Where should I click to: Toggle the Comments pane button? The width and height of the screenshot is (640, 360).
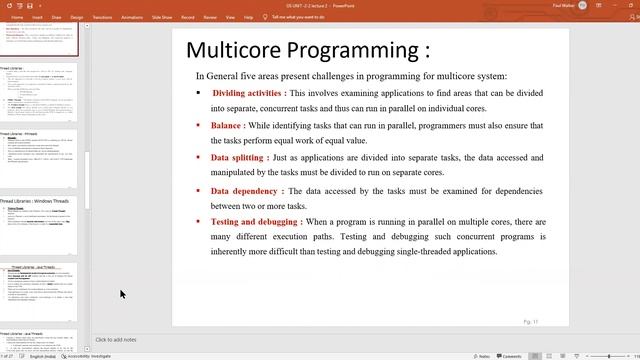509,356
